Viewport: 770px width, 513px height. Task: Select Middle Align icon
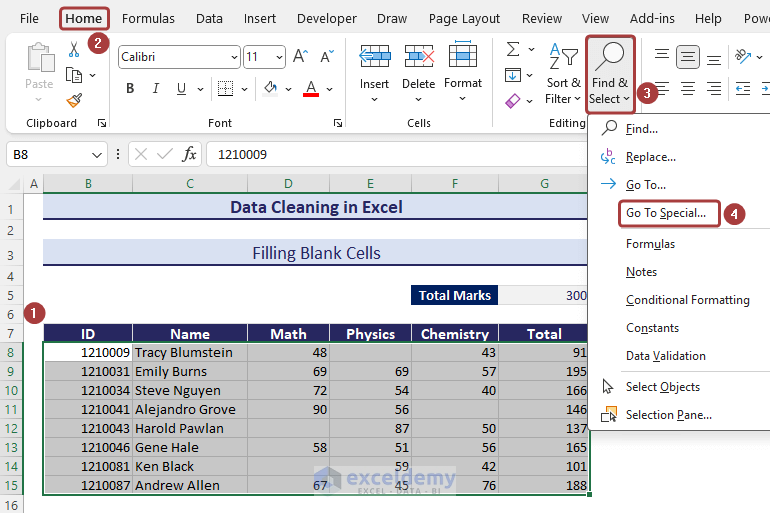688,57
